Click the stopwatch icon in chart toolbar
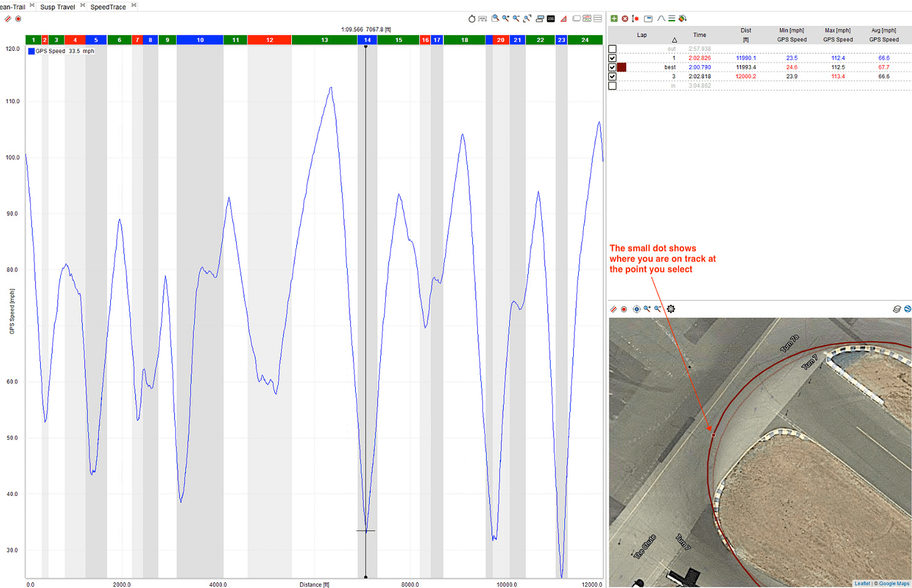912x588 pixels. click(472, 19)
